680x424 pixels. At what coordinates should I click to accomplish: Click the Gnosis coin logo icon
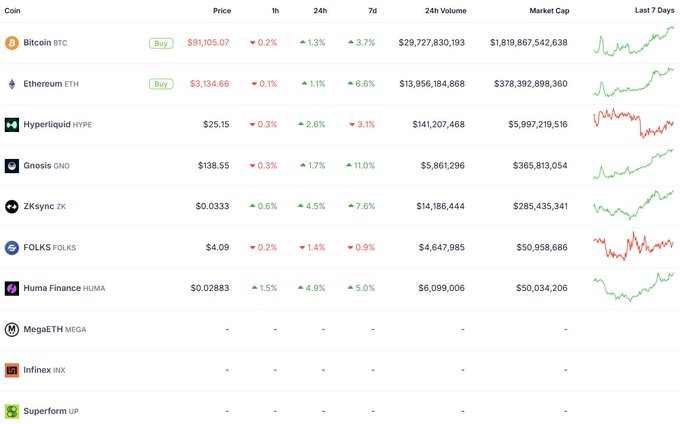point(12,166)
